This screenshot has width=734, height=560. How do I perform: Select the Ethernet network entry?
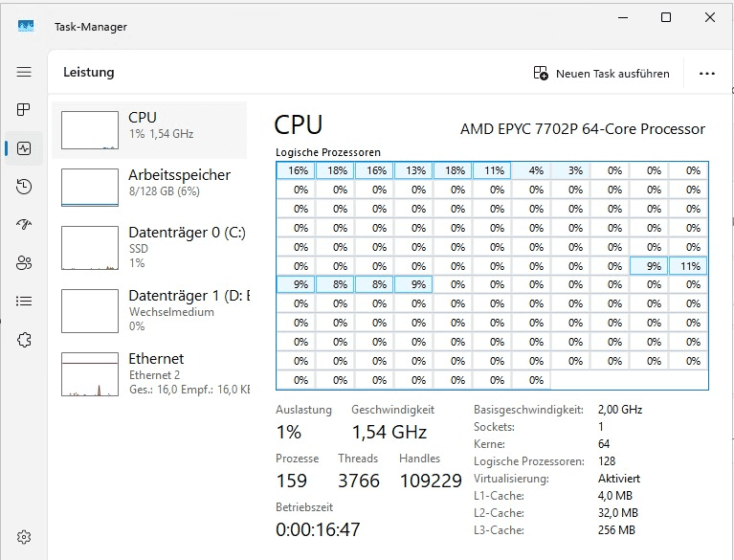tap(150, 373)
